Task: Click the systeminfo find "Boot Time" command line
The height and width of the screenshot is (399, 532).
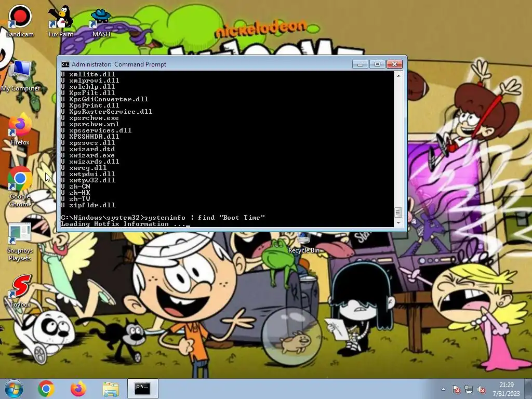Action: (163, 218)
